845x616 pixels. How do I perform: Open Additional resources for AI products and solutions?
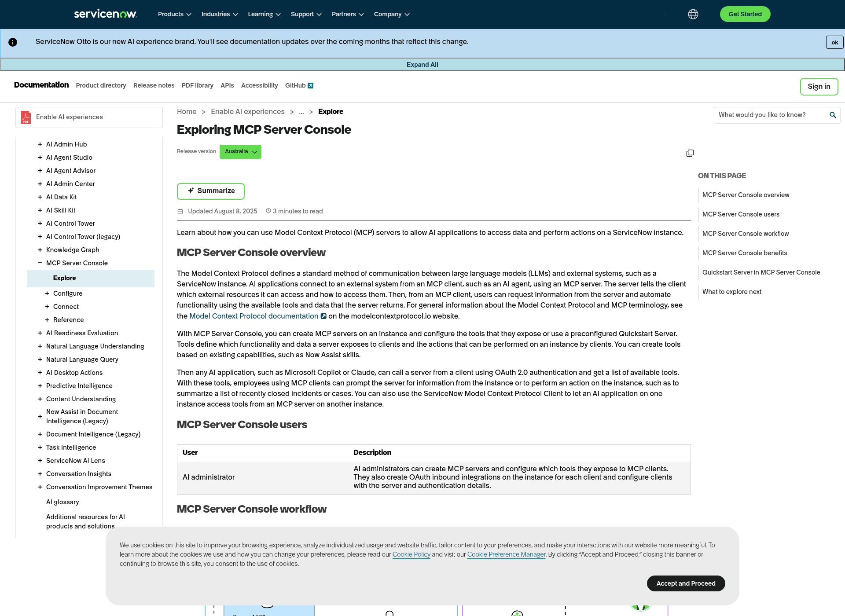tap(85, 521)
